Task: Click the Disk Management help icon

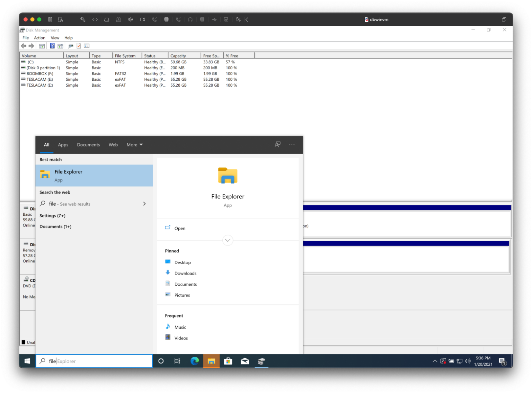Action: [52, 46]
